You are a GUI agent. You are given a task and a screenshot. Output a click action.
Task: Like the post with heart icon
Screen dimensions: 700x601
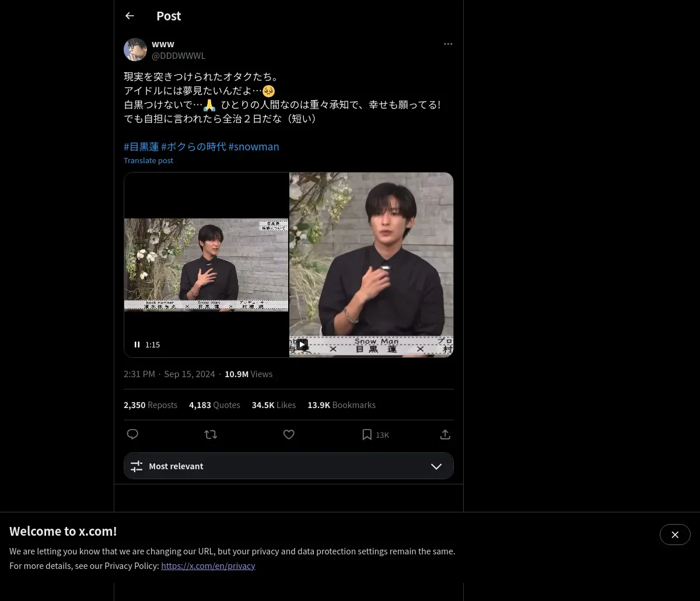[x=289, y=434]
